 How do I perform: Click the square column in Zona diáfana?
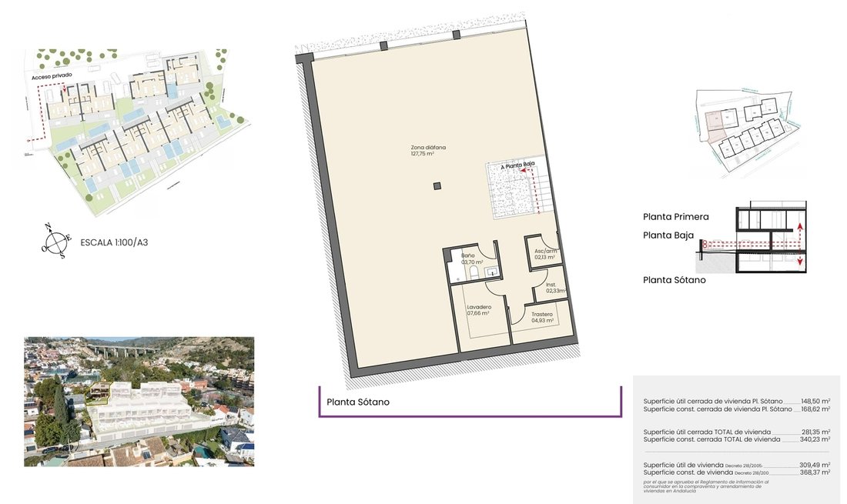click(437, 187)
